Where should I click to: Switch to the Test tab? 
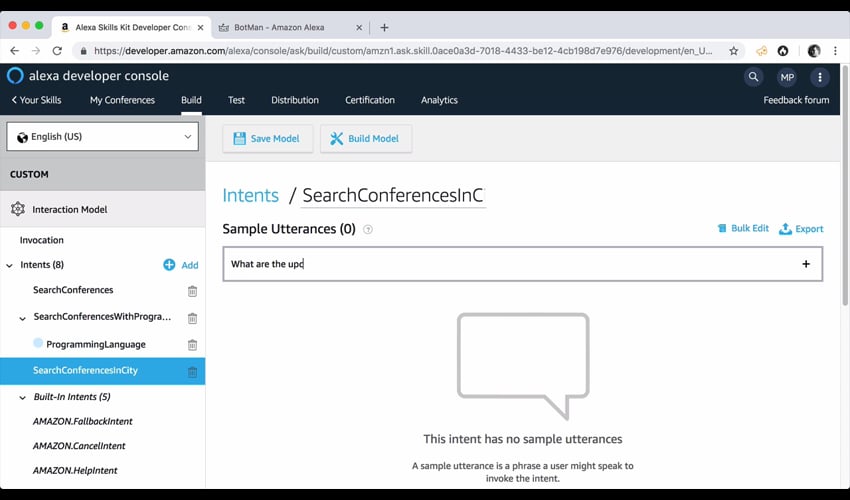click(x=236, y=100)
